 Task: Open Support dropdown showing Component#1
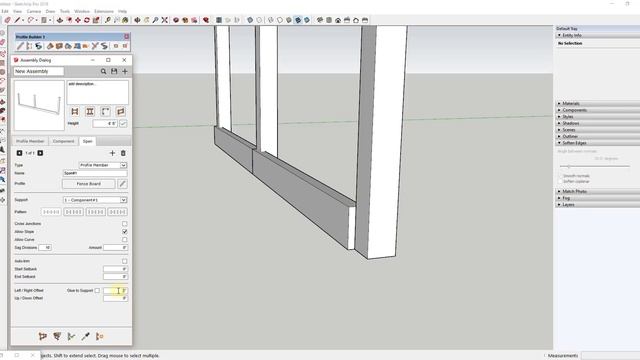coord(95,200)
